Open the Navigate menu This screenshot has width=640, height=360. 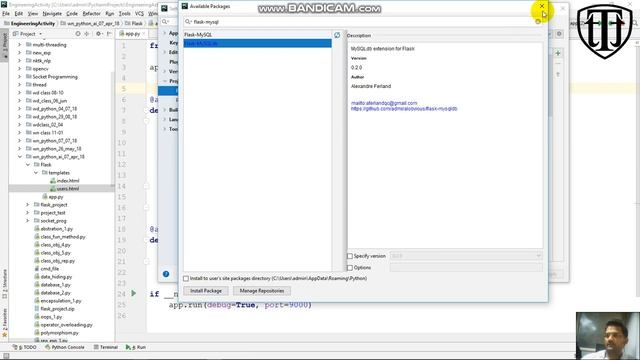[52, 13]
